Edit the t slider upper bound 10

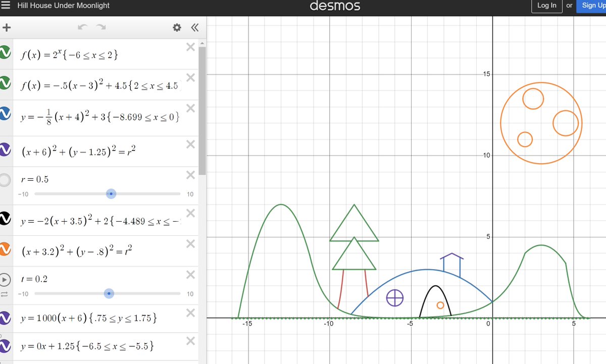[x=190, y=294]
